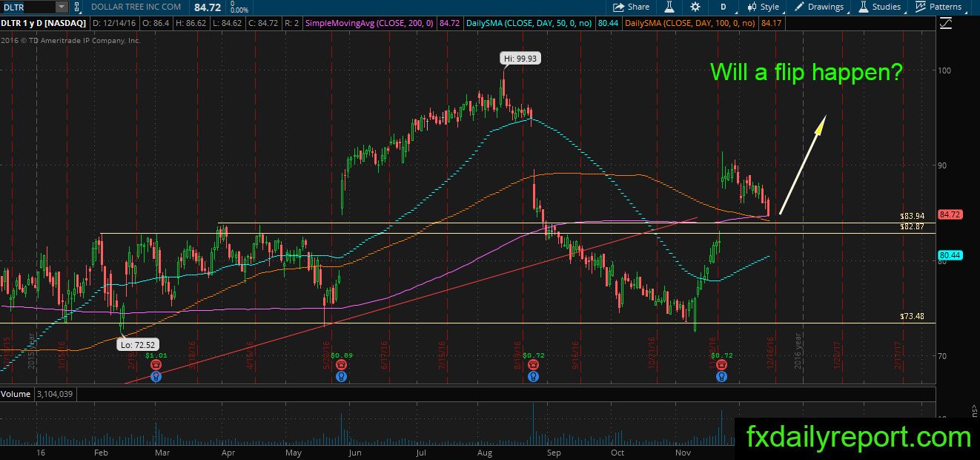The image size is (980, 460).
Task: Click the DLTR symbol input field
Action: tap(27, 7)
